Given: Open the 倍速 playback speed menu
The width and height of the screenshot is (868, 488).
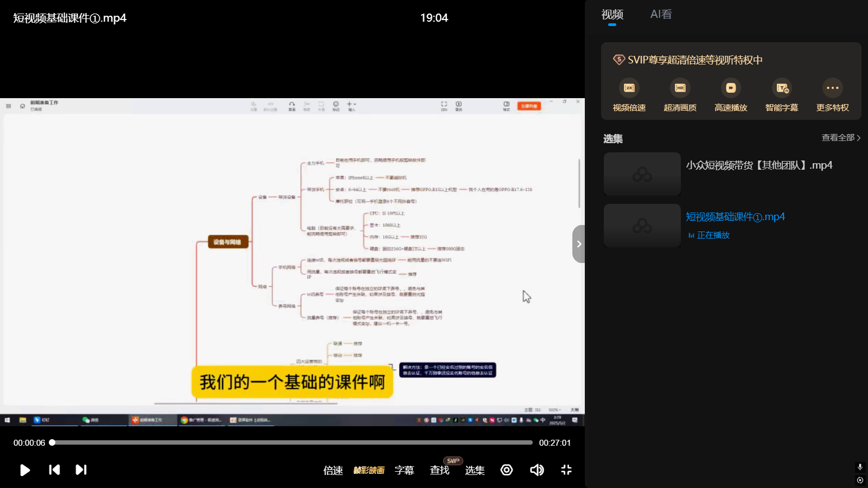Looking at the screenshot, I should (333, 471).
